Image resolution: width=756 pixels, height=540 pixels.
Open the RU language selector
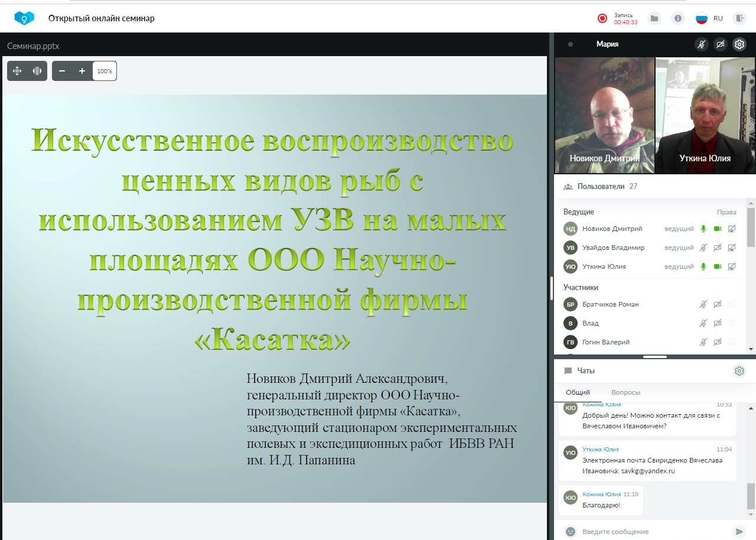tap(709, 18)
